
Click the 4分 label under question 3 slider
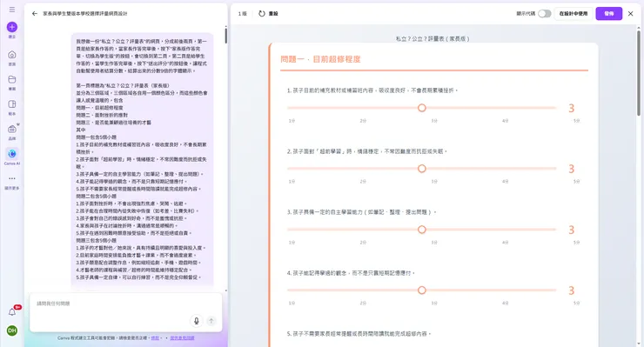[505, 243]
